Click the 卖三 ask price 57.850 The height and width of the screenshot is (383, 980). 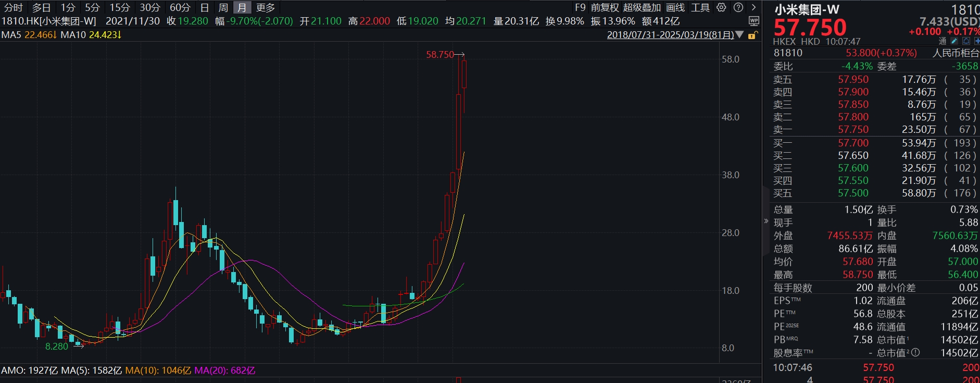click(x=853, y=104)
